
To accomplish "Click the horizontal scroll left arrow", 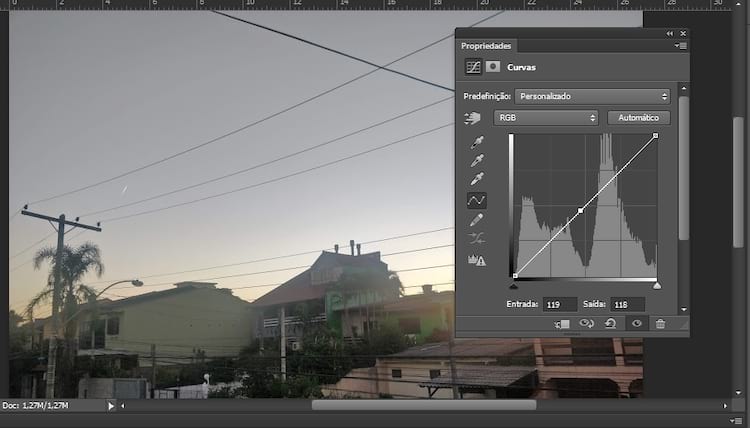I will 122,406.
